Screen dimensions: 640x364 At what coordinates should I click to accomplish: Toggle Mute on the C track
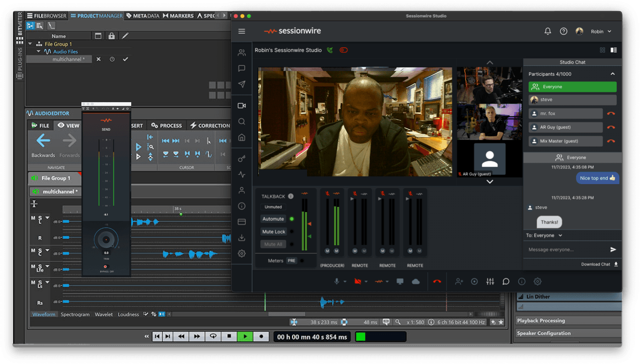point(34,250)
